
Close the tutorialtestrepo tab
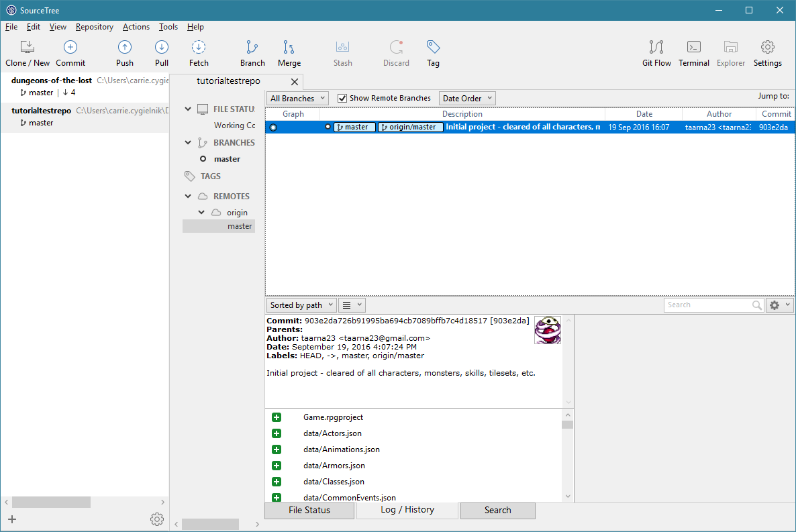tap(295, 82)
